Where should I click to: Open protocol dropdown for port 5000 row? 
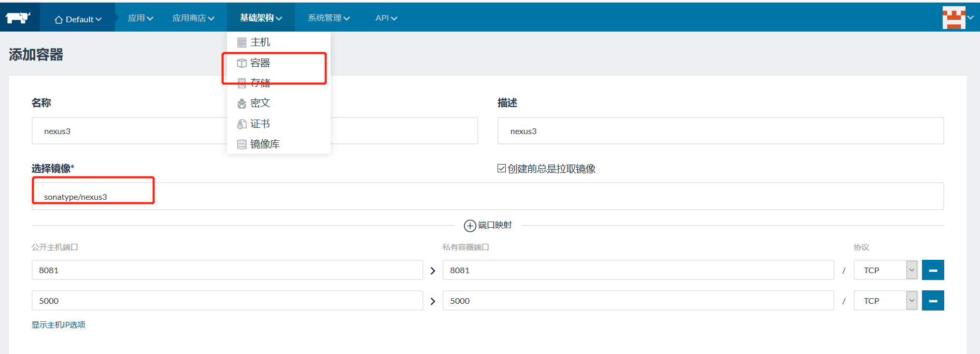[886, 301]
